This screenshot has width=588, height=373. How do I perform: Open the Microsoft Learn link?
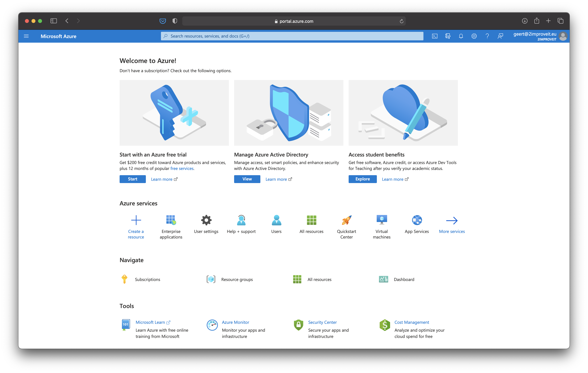(x=153, y=322)
